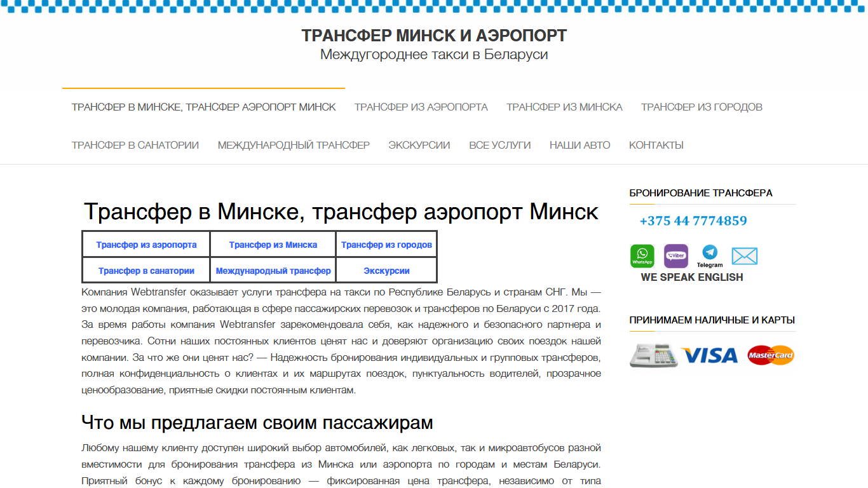Open Контакты menu item

tap(656, 145)
